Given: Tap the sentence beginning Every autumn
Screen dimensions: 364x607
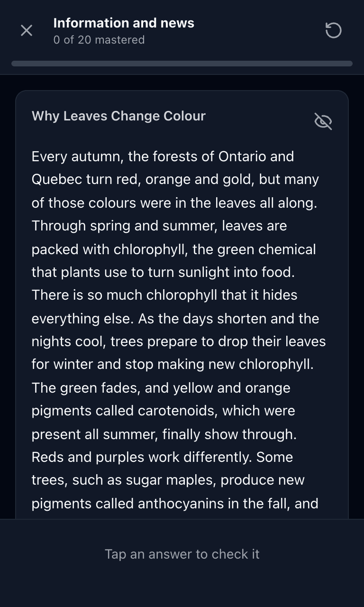Looking at the screenshot, I should (175, 180).
